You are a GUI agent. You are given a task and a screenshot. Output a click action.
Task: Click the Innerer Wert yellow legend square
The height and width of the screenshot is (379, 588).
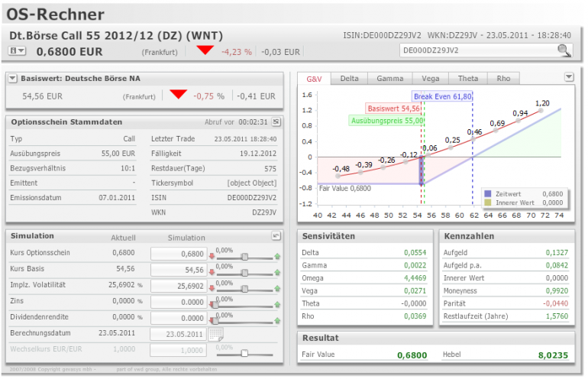[x=487, y=202]
